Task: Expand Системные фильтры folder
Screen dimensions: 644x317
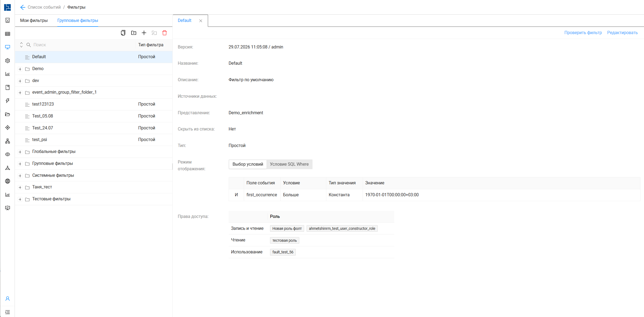Action: tap(20, 176)
